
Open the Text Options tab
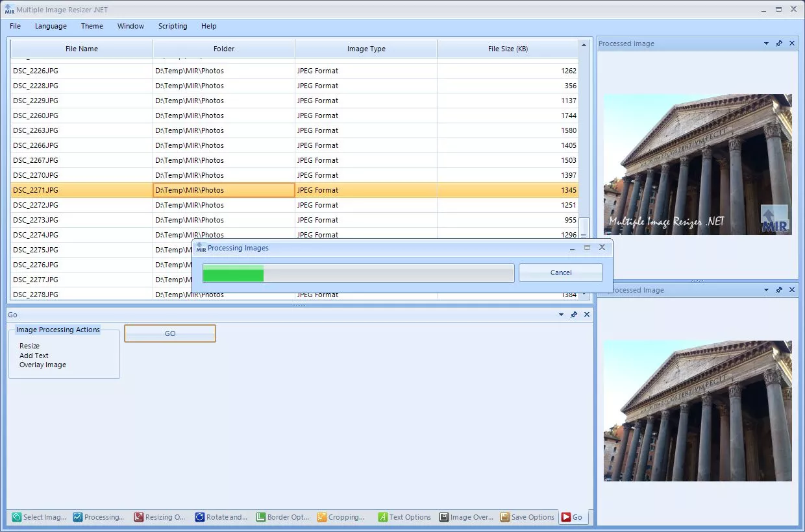coord(404,517)
